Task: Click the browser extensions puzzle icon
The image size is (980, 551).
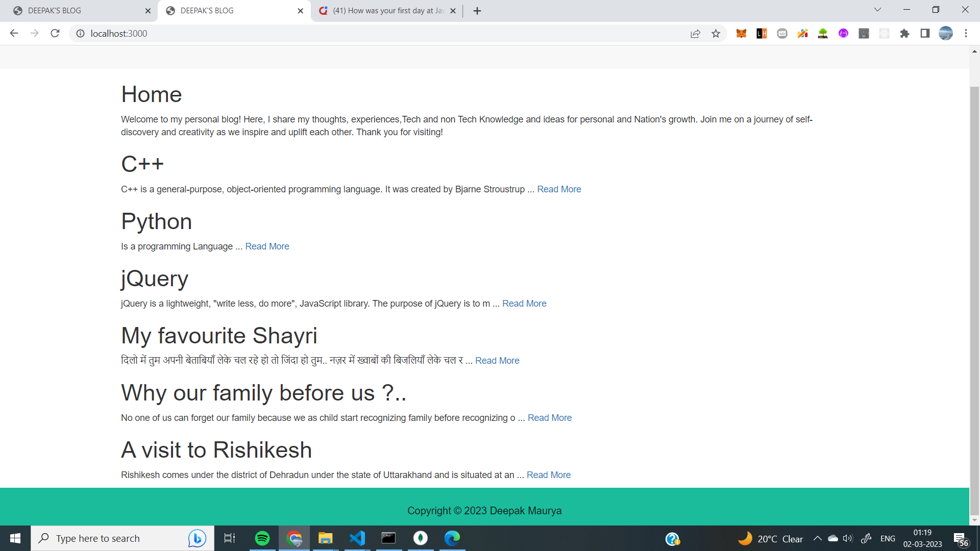Action: point(904,33)
